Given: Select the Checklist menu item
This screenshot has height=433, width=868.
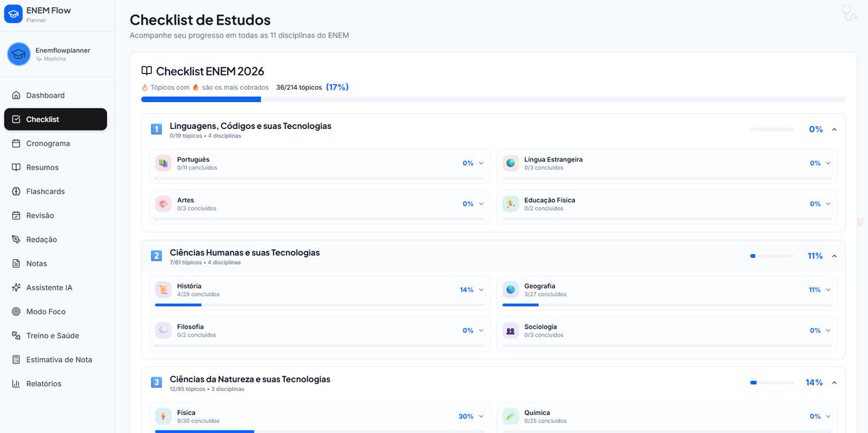Looking at the screenshot, I should click(x=56, y=119).
